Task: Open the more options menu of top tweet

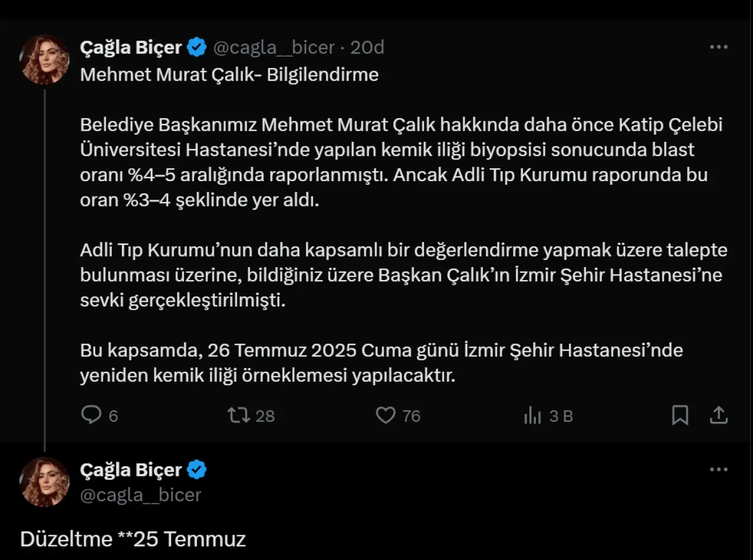Action: (719, 48)
